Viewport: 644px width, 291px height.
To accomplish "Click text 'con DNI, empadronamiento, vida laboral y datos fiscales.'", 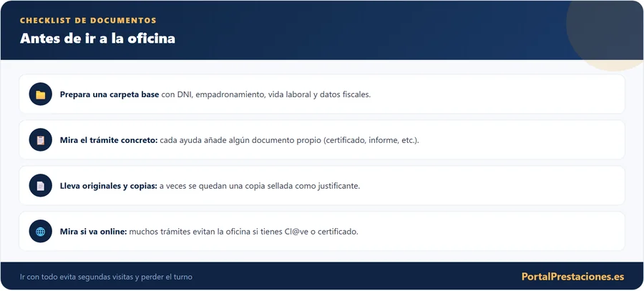I will pos(265,94).
